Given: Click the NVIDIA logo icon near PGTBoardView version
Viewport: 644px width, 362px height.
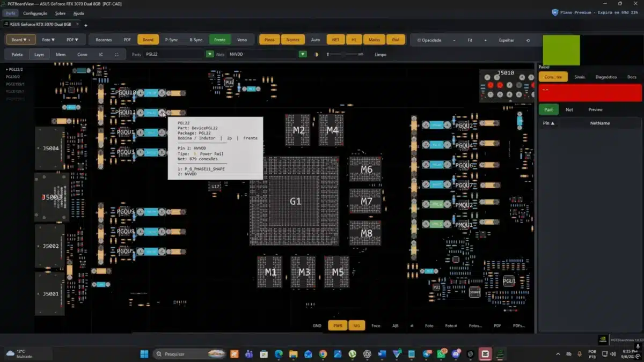Looking at the screenshot, I should (603, 340).
